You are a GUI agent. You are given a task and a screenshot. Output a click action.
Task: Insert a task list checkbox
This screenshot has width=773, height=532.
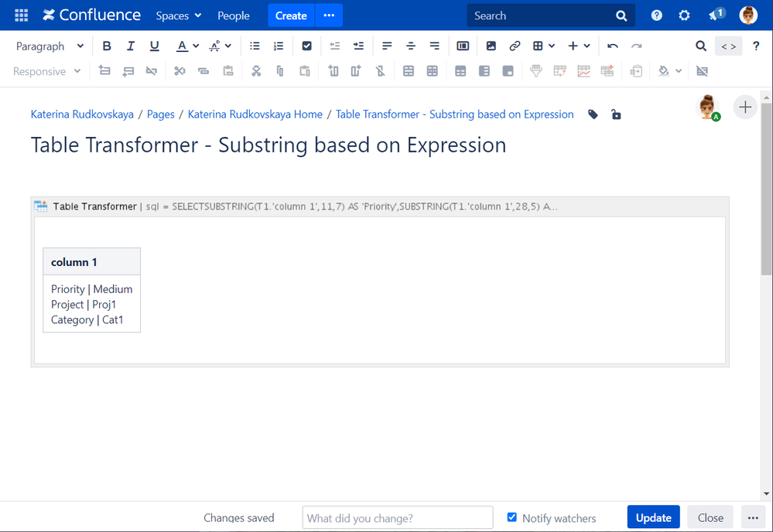pos(306,46)
